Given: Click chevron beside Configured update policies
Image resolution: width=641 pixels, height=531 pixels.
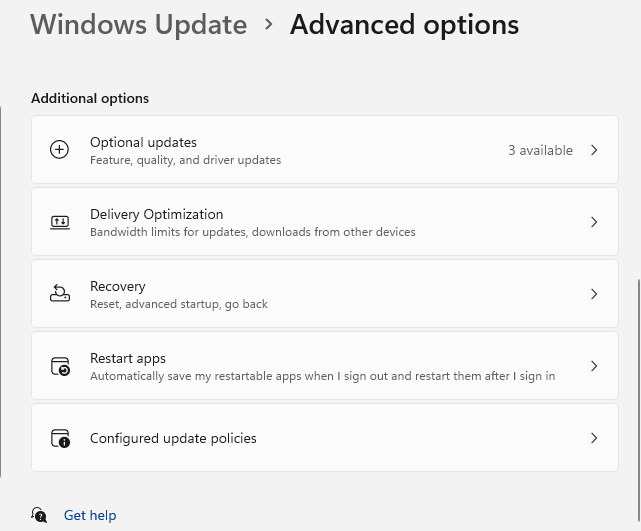Looking at the screenshot, I should pos(594,438).
